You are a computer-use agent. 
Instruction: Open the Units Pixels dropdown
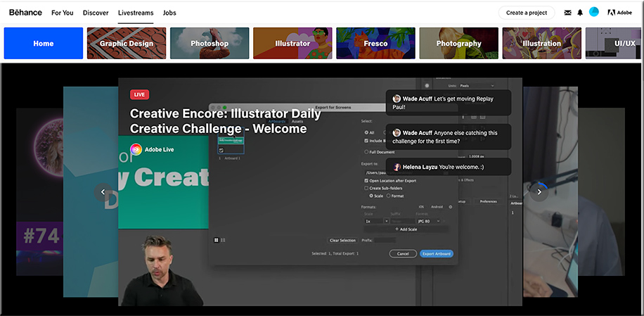(x=477, y=85)
